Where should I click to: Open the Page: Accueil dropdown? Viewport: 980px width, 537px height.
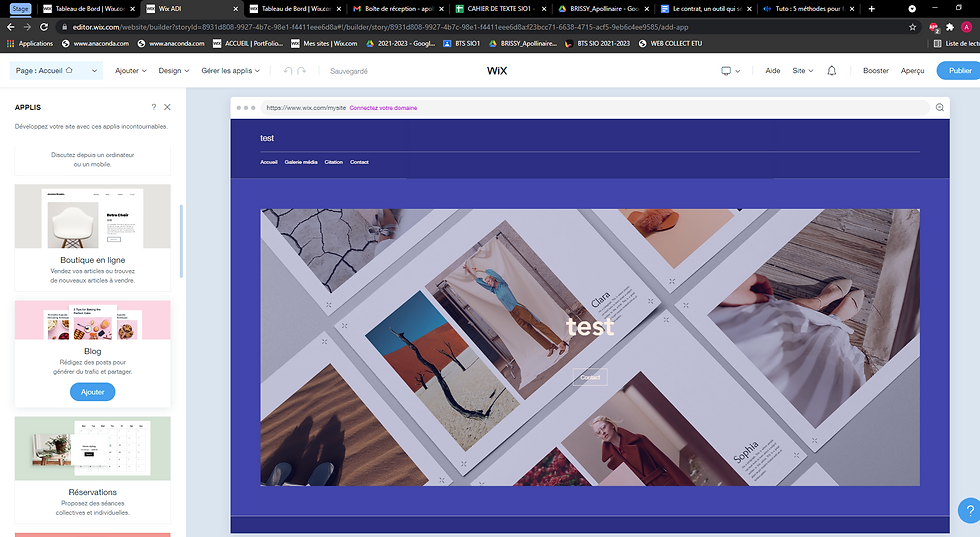[56, 71]
